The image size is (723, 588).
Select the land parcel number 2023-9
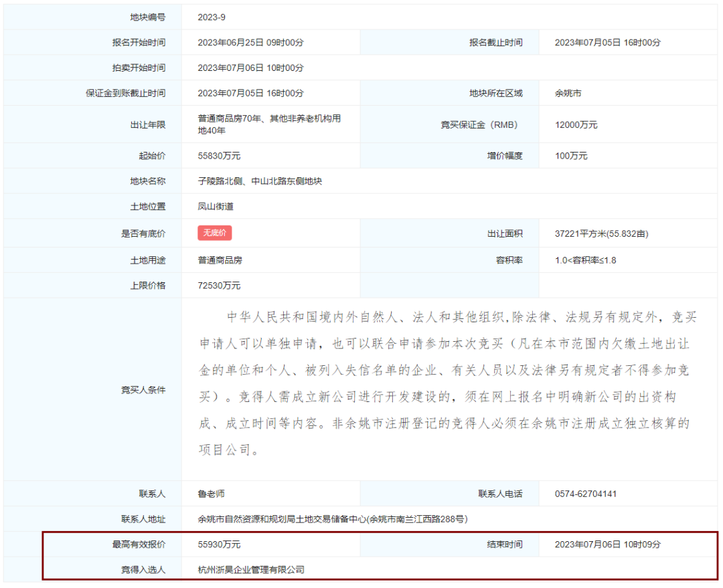(212, 17)
